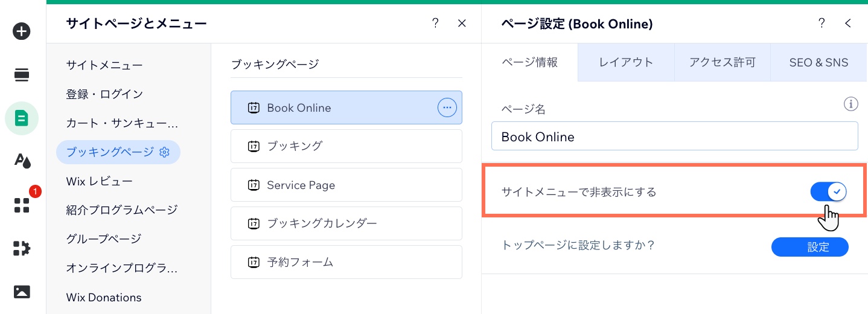Close the サイトページとメニュー panel

point(462,23)
